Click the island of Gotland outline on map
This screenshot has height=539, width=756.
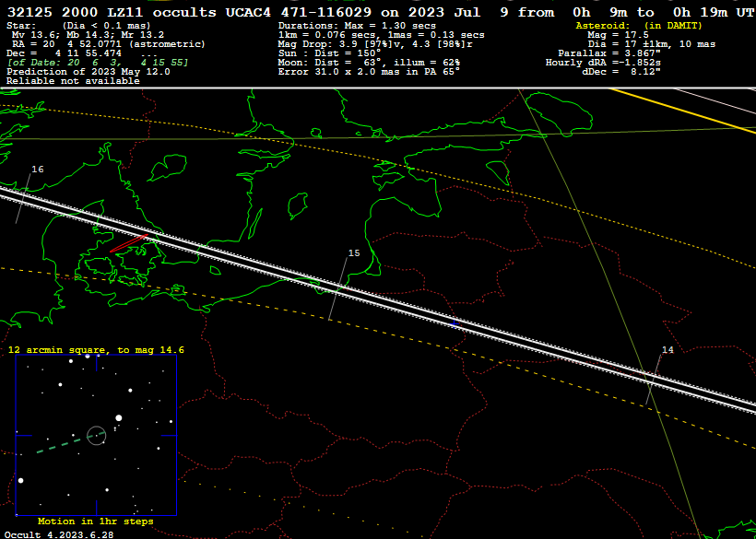298,205
